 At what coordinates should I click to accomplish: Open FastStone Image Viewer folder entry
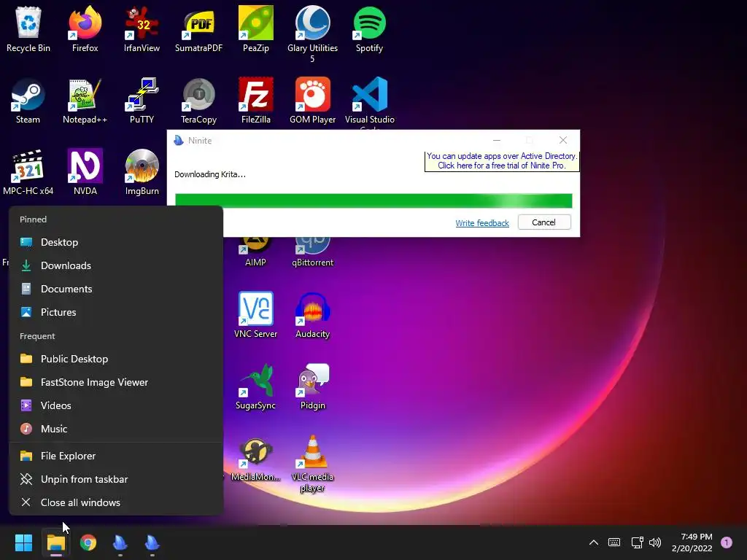[116, 382]
